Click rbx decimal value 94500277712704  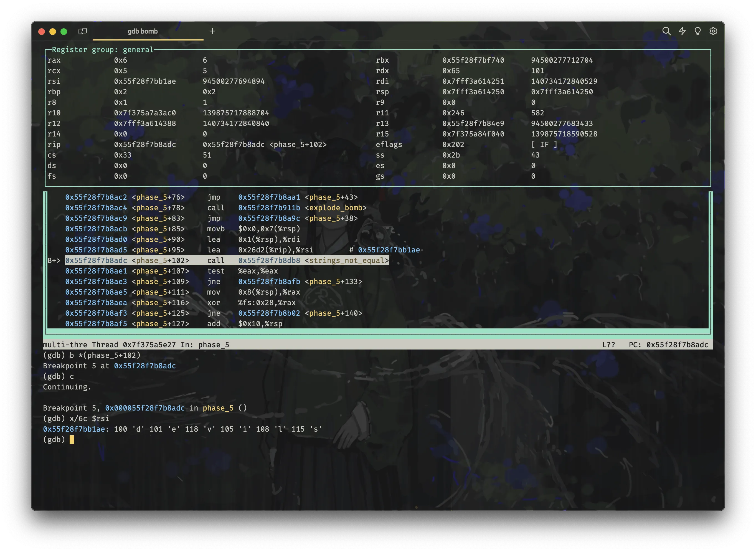[x=562, y=60]
